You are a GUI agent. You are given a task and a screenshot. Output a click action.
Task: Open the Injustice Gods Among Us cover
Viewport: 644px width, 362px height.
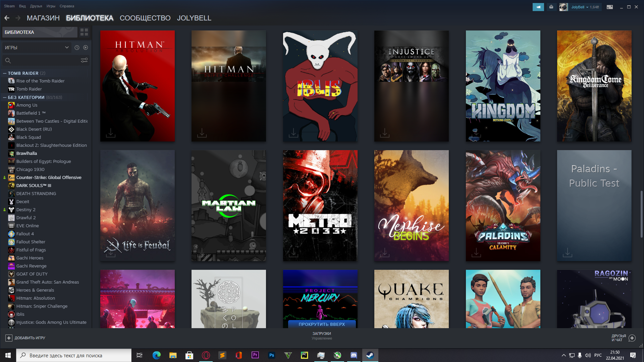pyautogui.click(x=412, y=86)
